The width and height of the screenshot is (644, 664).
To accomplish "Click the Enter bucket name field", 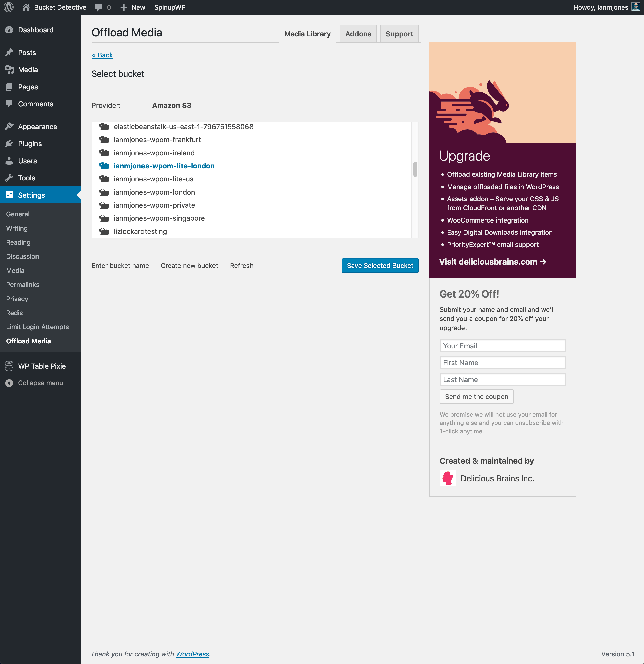I will click(x=120, y=265).
